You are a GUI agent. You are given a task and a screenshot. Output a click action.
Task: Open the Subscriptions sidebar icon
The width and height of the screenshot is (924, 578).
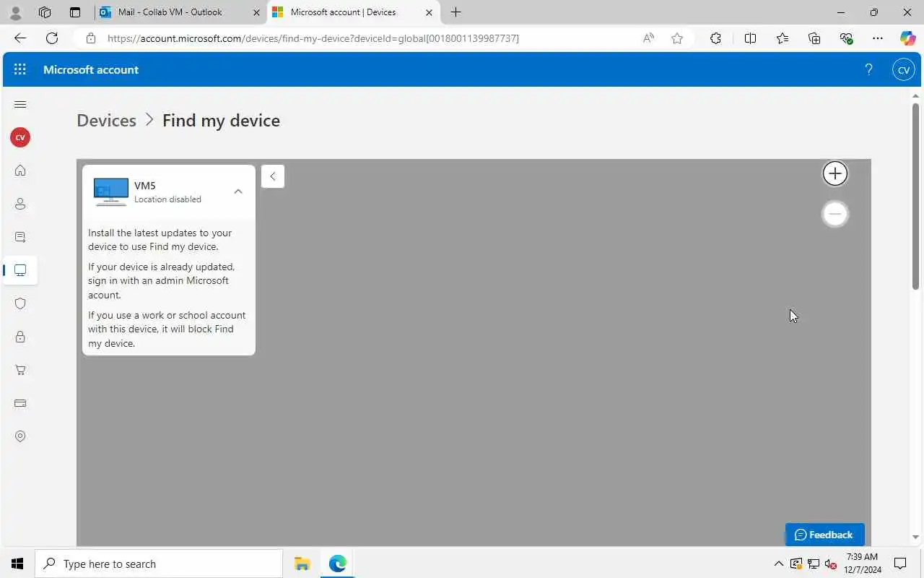[20, 237]
